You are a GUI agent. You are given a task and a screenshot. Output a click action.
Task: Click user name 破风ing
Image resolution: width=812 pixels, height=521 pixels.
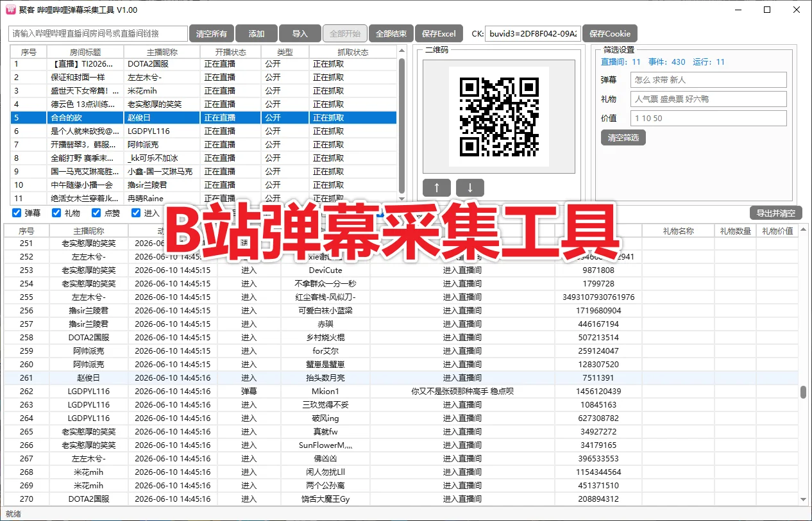(325, 418)
